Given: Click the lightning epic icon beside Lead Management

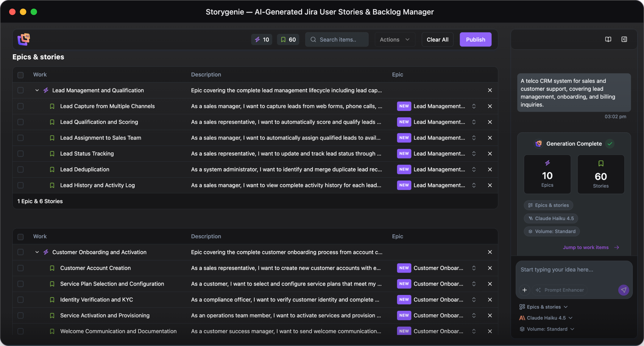Looking at the screenshot, I should click(x=46, y=90).
